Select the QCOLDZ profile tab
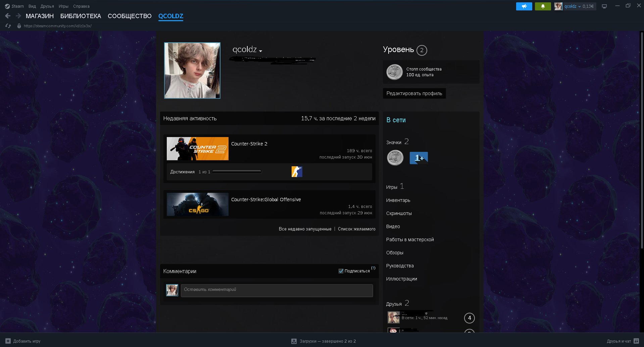Screen dimensions: 644x347 (171, 16)
